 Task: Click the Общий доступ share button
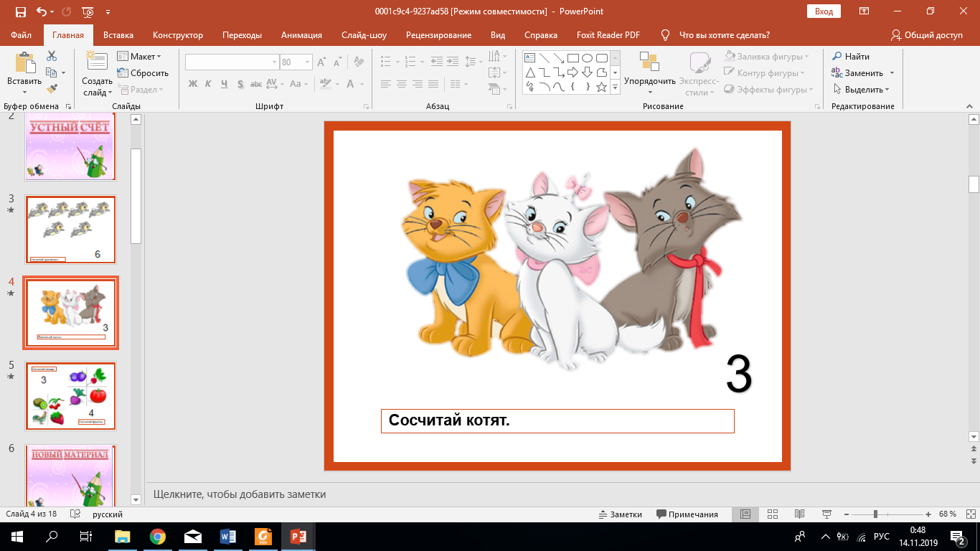coord(926,35)
